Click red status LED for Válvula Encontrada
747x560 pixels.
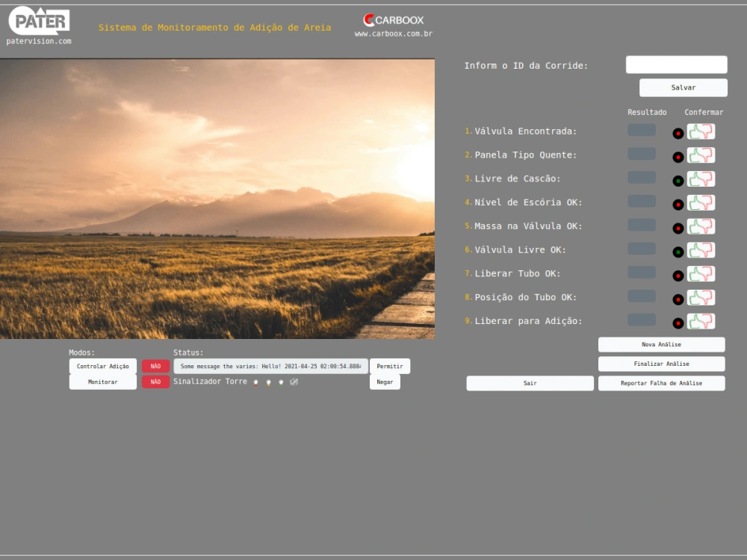pos(678,134)
